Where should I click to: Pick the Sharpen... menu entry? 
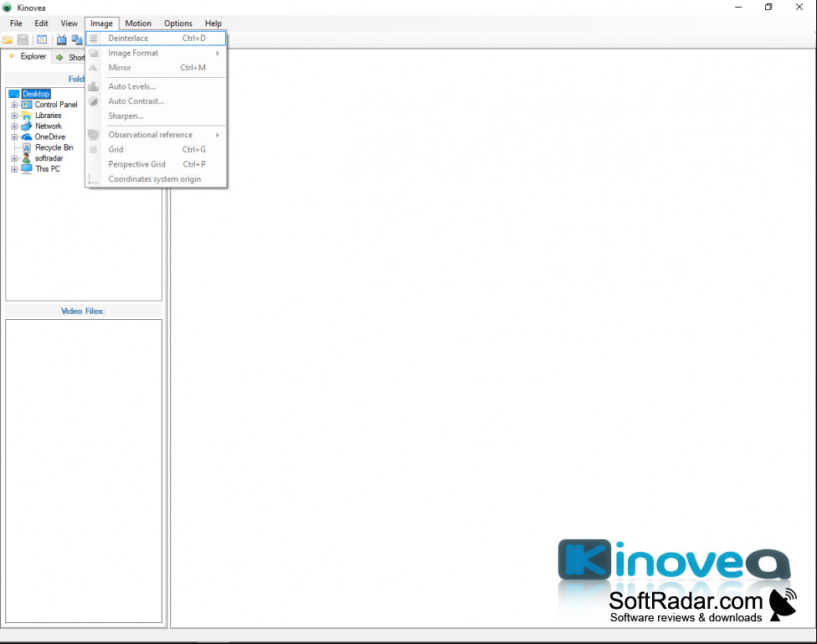[x=157, y=116]
